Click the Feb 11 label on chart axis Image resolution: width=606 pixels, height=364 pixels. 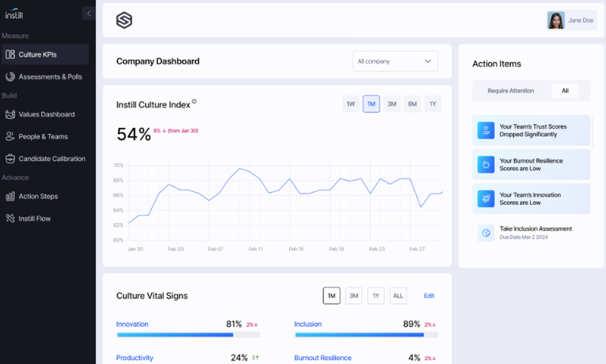(256, 249)
